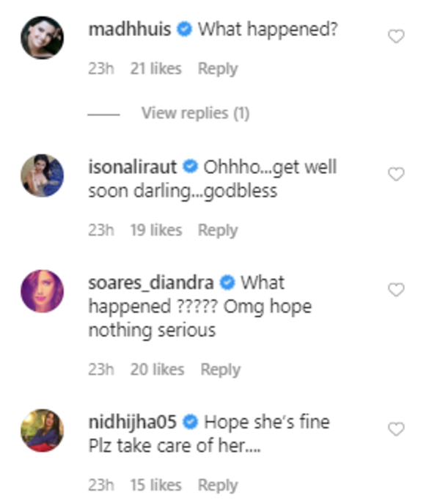View the 21 likes on madhhuis comment

click(155, 69)
